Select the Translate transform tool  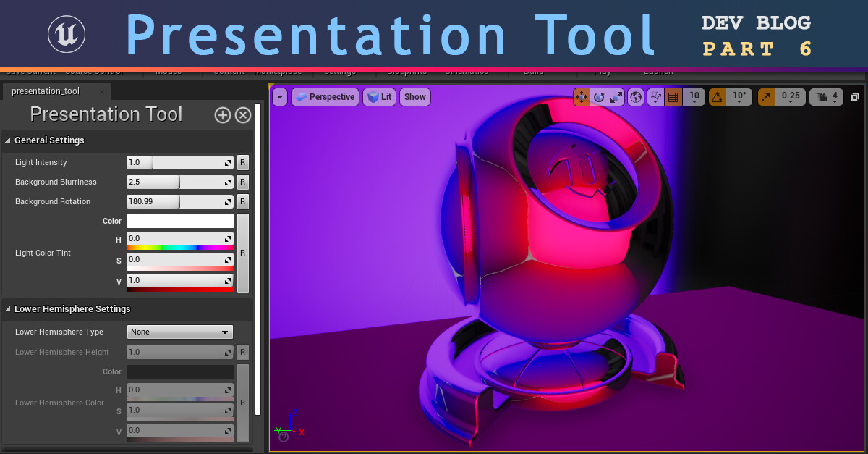[582, 96]
